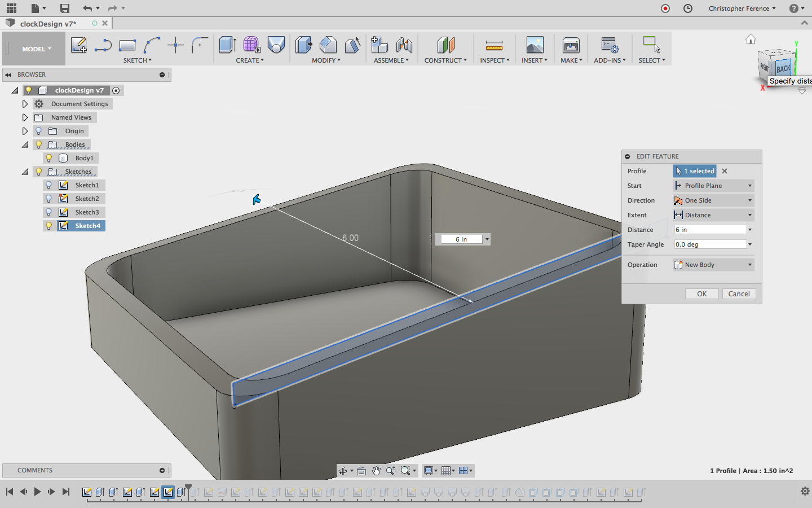Screen dimensions: 812x508
Task: Click Cancel in Edit Feature dialog
Action: (739, 294)
